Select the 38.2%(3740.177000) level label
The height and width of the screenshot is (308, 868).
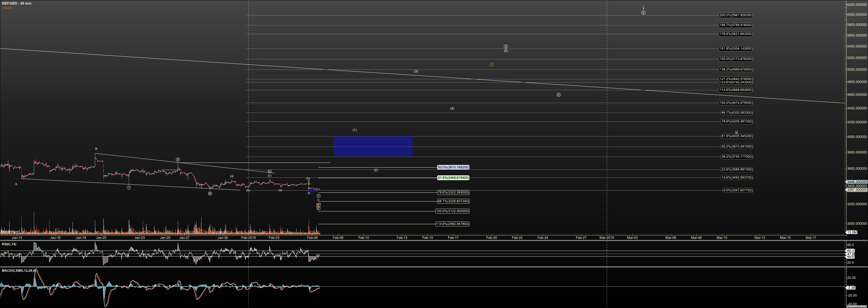pyautogui.click(x=737, y=157)
